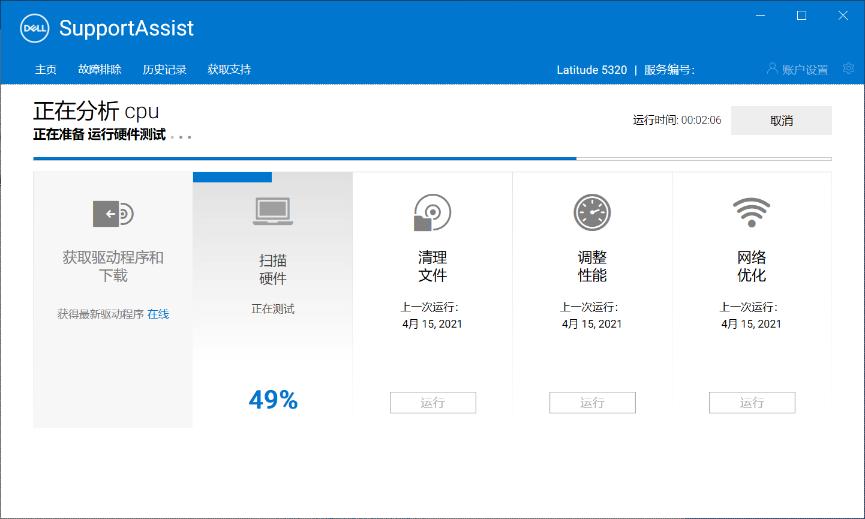Click the SupportAssist title text
Image resolution: width=865 pixels, height=519 pixels.
click(x=126, y=28)
